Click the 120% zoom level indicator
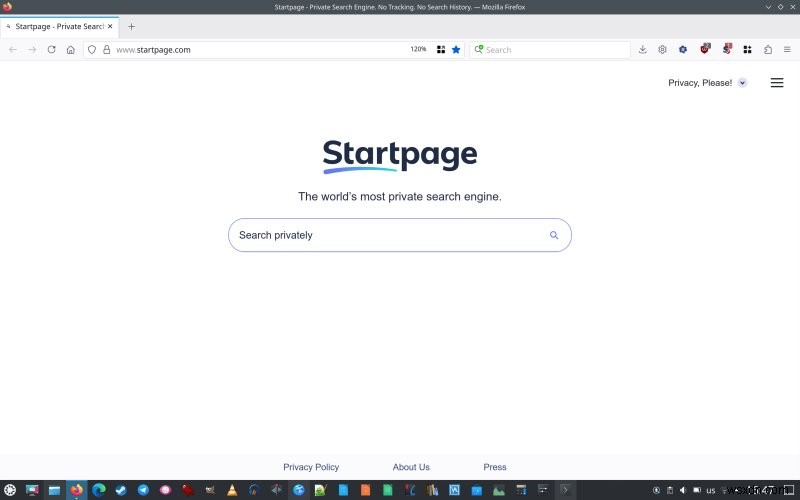Image resolution: width=800 pixels, height=500 pixels. click(x=418, y=49)
